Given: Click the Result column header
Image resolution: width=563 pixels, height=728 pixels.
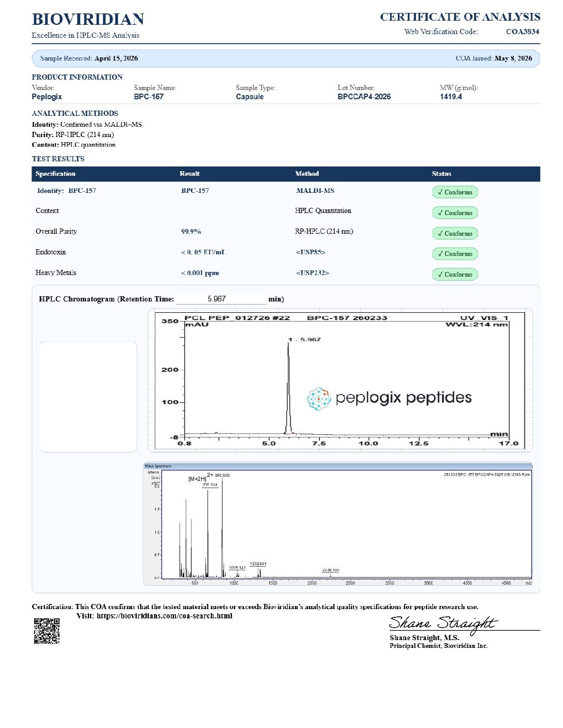Looking at the screenshot, I should pyautogui.click(x=189, y=174).
